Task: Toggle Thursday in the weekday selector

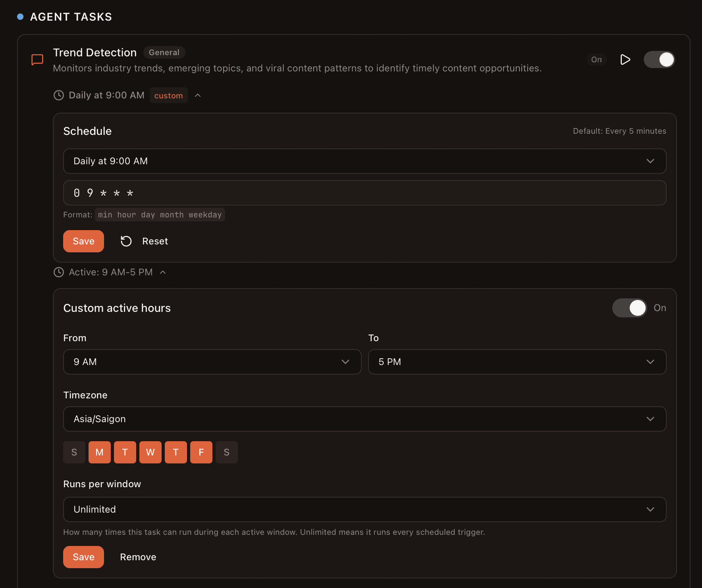Action: [176, 452]
